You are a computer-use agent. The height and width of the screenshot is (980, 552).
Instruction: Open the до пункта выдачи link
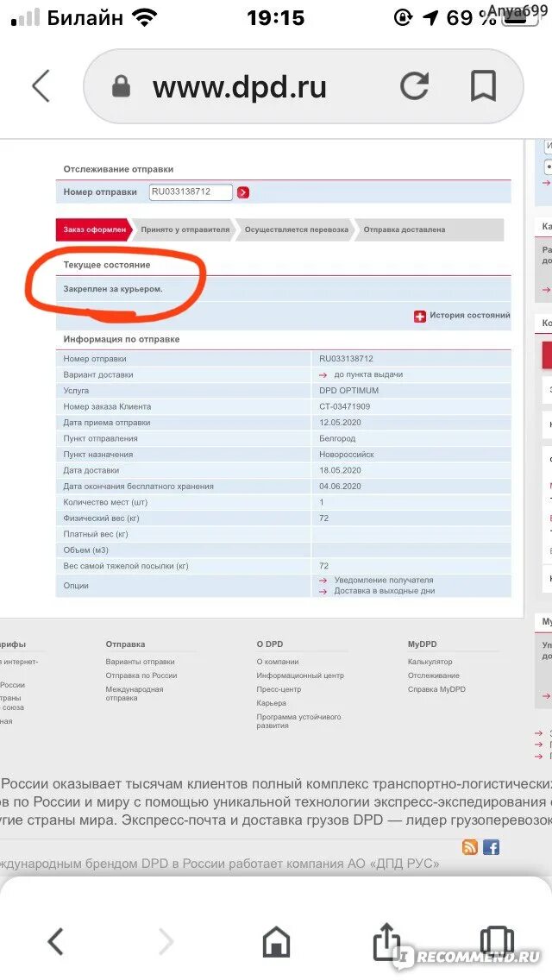click(368, 374)
